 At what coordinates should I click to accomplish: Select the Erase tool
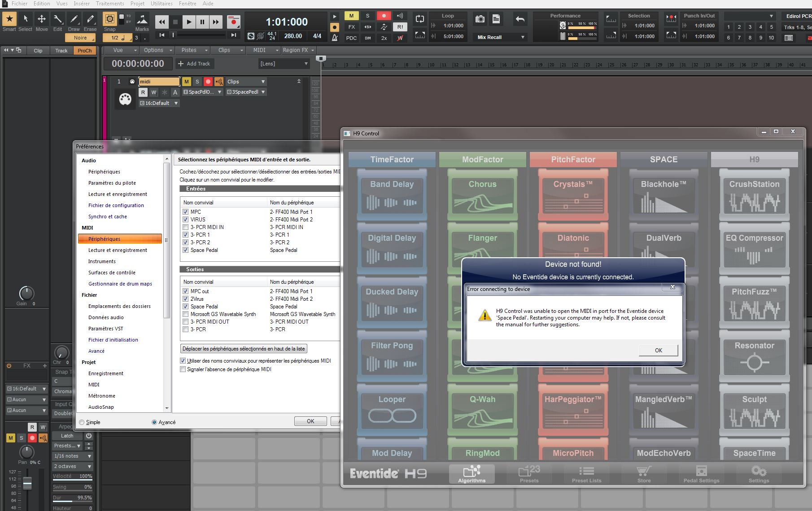coord(90,19)
